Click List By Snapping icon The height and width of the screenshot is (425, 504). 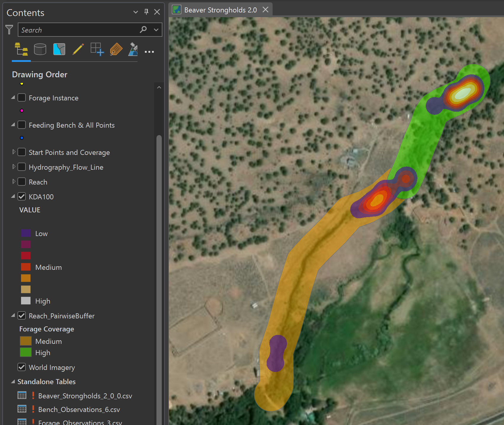point(97,49)
